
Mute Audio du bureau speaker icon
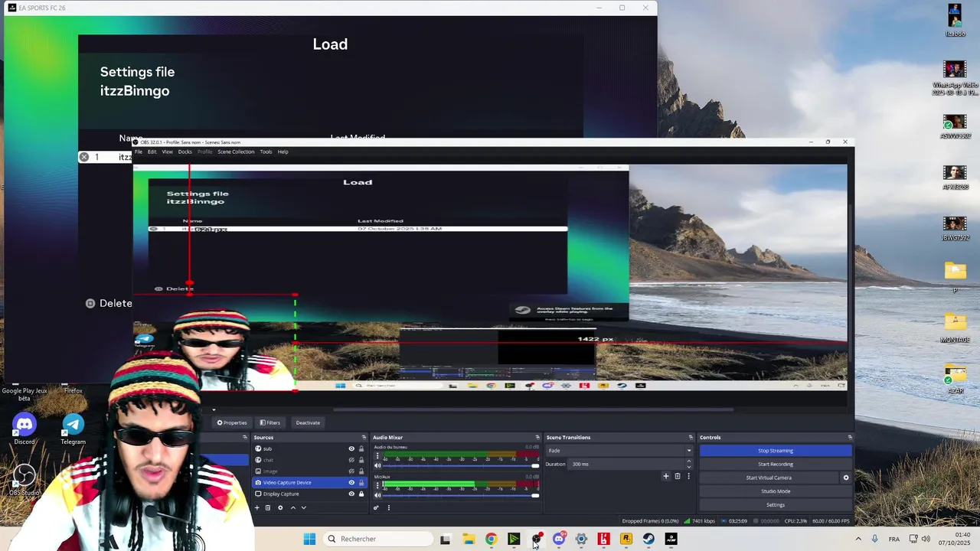point(377,465)
